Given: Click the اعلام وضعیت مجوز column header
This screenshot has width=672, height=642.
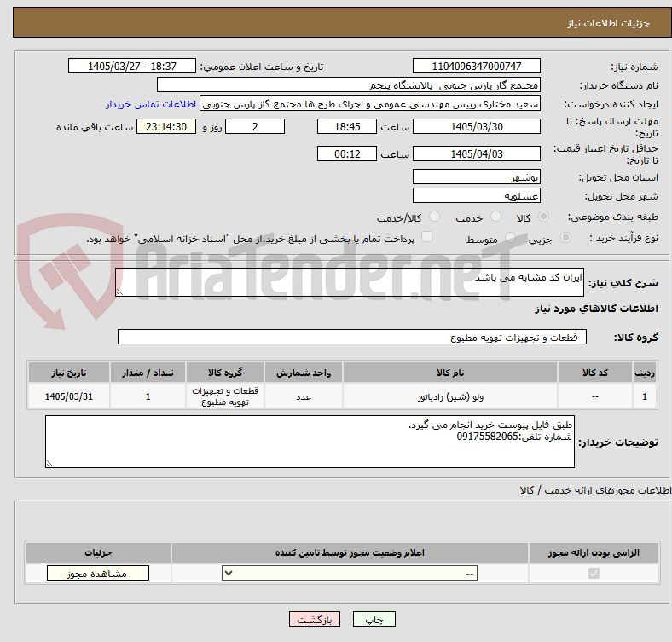Looking at the screenshot, I should 350,552.
